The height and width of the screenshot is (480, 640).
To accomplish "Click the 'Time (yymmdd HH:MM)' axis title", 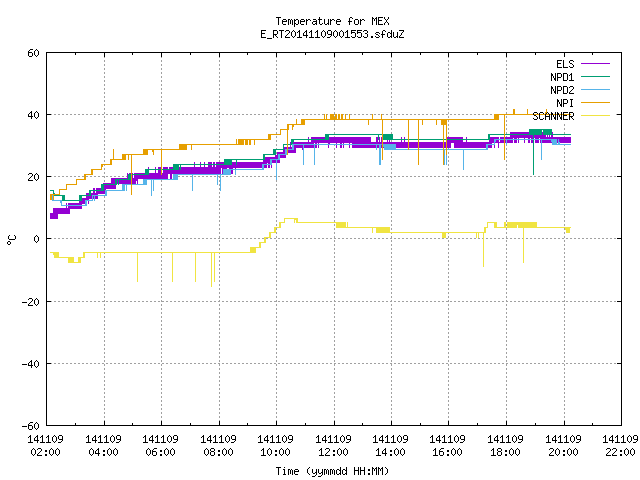I will point(332,471).
